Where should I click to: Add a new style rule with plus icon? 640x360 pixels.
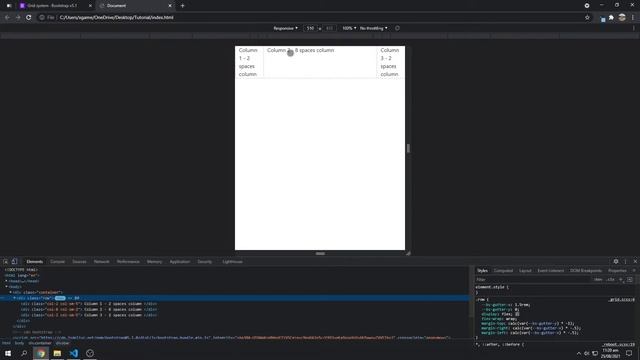621,280
